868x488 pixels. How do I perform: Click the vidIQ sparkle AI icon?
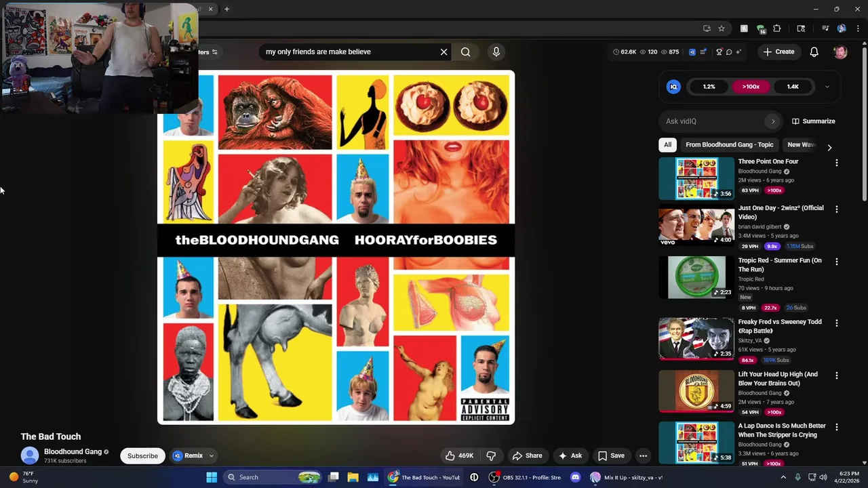(x=738, y=52)
